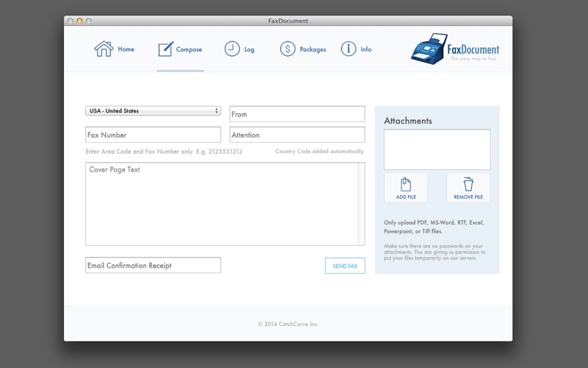This screenshot has height=368, width=588.
Task: Click the Home house icon
Action: tap(104, 49)
